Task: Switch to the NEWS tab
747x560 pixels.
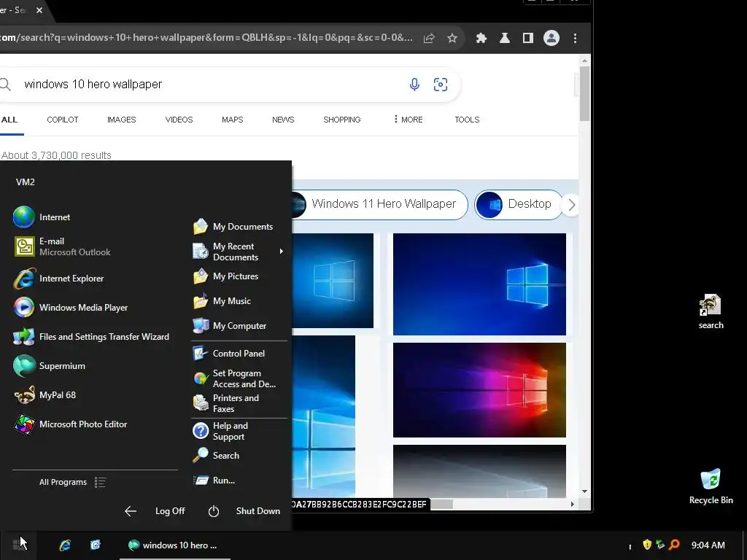Action: click(283, 120)
